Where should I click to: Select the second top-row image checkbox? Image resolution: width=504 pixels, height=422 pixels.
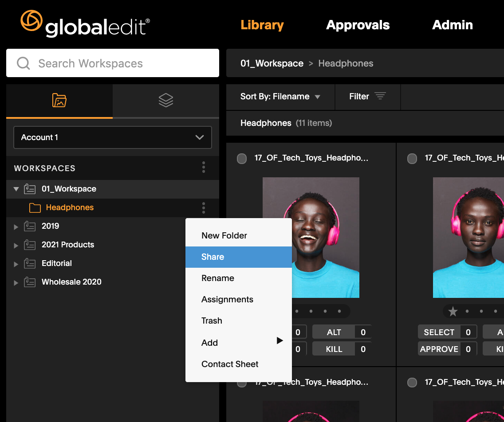tap(412, 158)
